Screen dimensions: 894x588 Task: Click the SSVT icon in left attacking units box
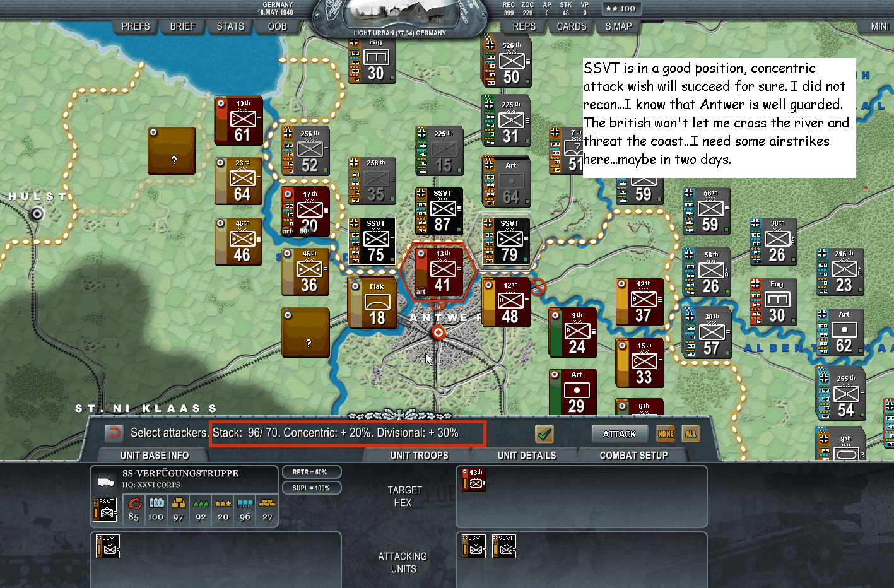(108, 546)
